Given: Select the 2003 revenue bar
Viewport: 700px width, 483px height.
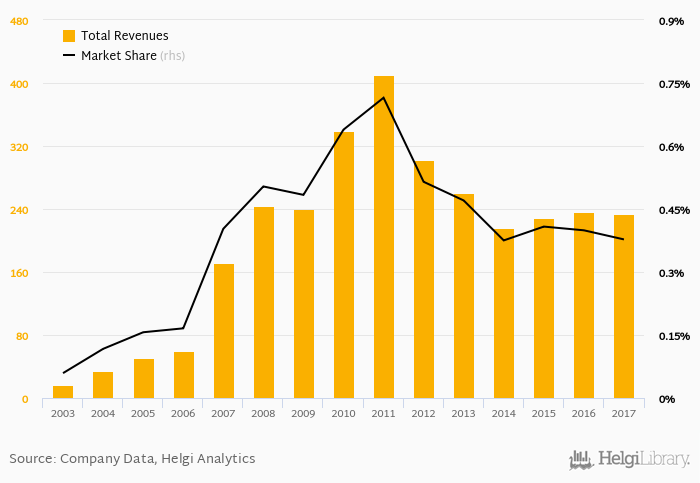Looking at the screenshot, I should 63,392.
